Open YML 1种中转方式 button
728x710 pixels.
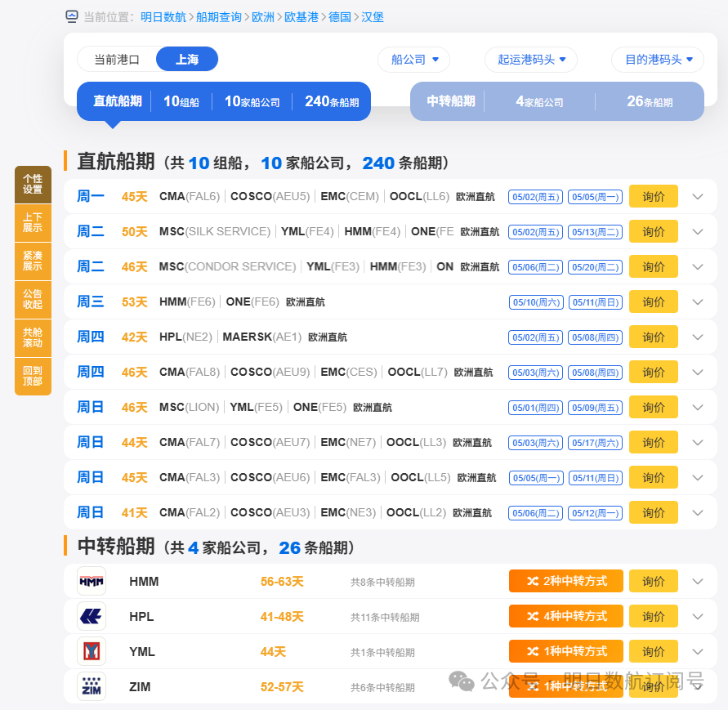point(566,651)
